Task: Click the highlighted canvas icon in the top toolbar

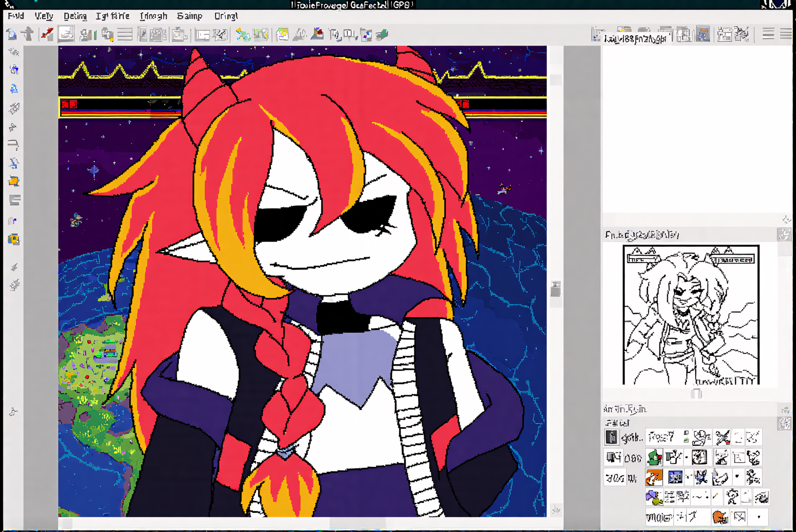Action: (66, 34)
